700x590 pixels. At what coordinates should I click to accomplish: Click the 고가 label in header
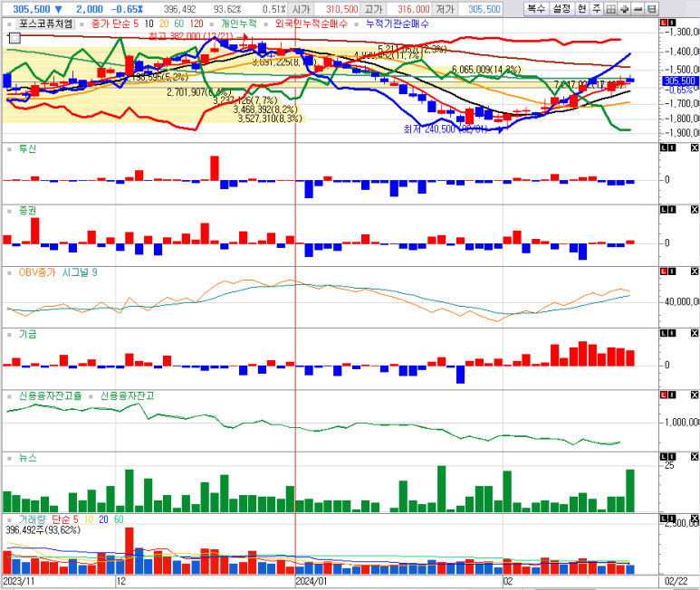[x=374, y=9]
